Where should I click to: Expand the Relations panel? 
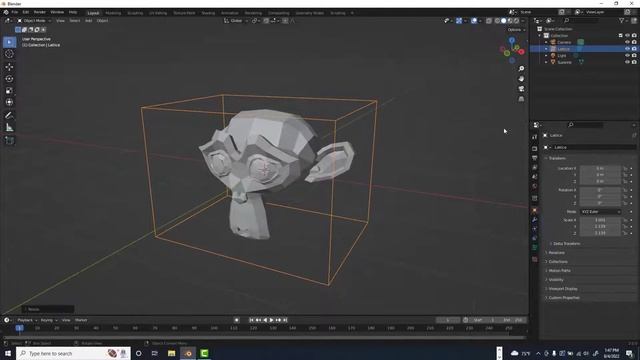point(556,253)
